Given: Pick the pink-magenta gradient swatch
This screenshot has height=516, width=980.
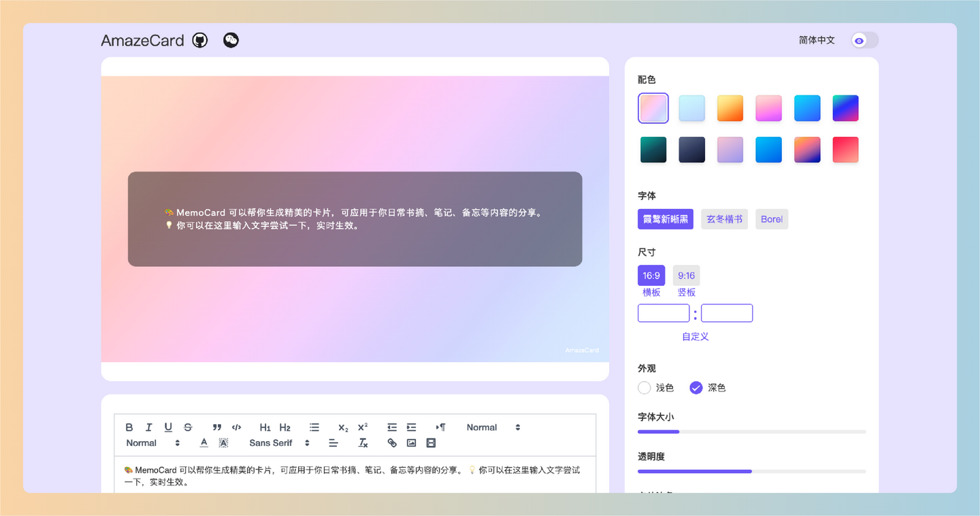Looking at the screenshot, I should tap(768, 108).
